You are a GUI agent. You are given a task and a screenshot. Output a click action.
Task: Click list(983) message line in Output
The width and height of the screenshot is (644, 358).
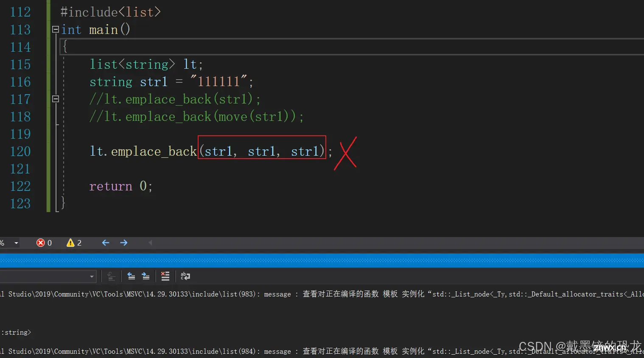coord(322,294)
